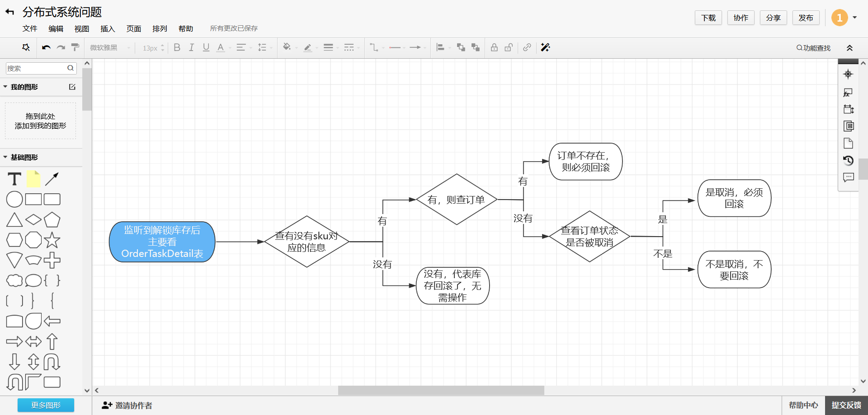This screenshot has width=868, height=415.
Task: Click the 分享 button
Action: pyautogui.click(x=774, y=18)
